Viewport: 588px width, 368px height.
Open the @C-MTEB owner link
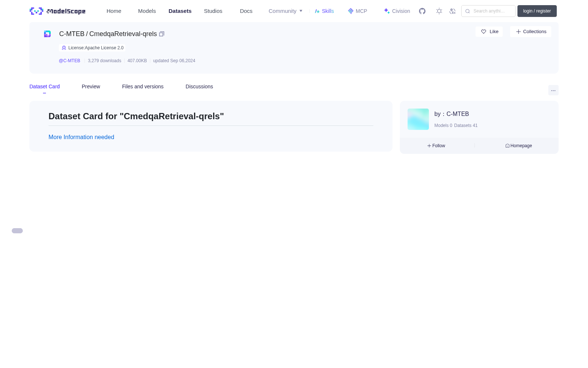[x=69, y=61]
